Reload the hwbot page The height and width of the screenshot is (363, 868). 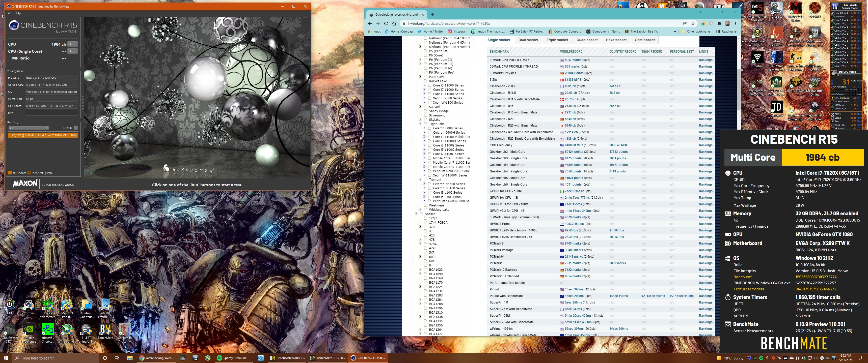386,24
